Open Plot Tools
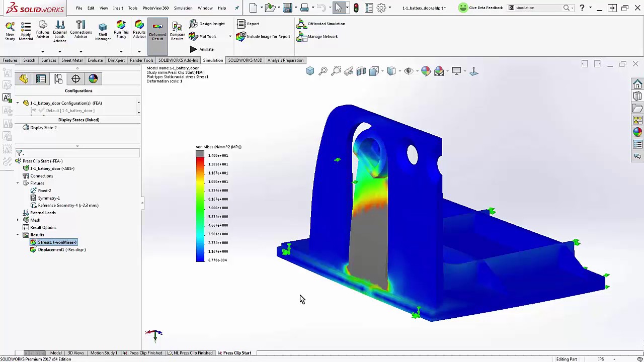Viewport: 644px width, 362px height. 203,36
